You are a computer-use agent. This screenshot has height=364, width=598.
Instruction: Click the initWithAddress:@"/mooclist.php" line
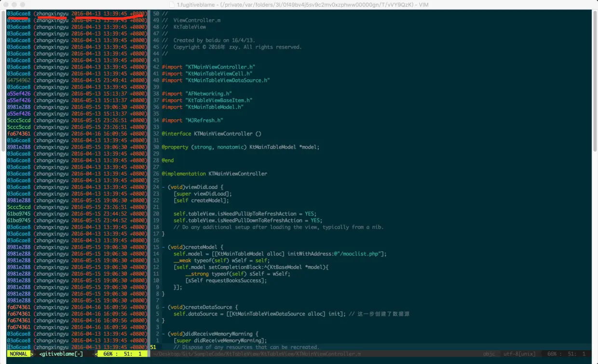click(280, 254)
